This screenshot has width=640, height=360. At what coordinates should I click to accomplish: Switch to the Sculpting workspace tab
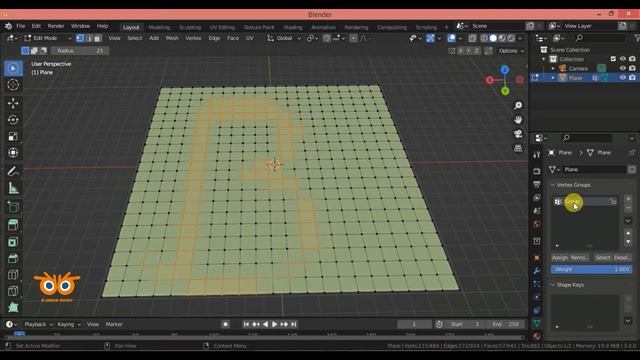pyautogui.click(x=190, y=27)
